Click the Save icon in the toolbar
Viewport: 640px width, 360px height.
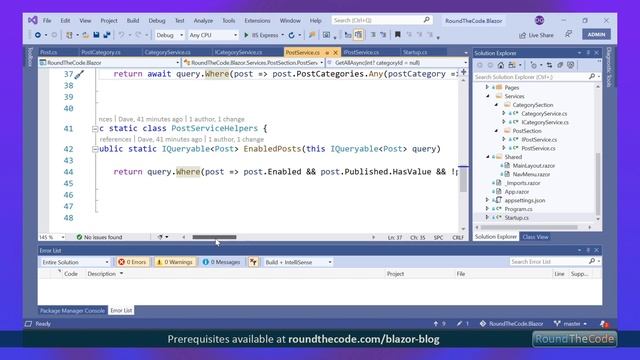pos(96,35)
